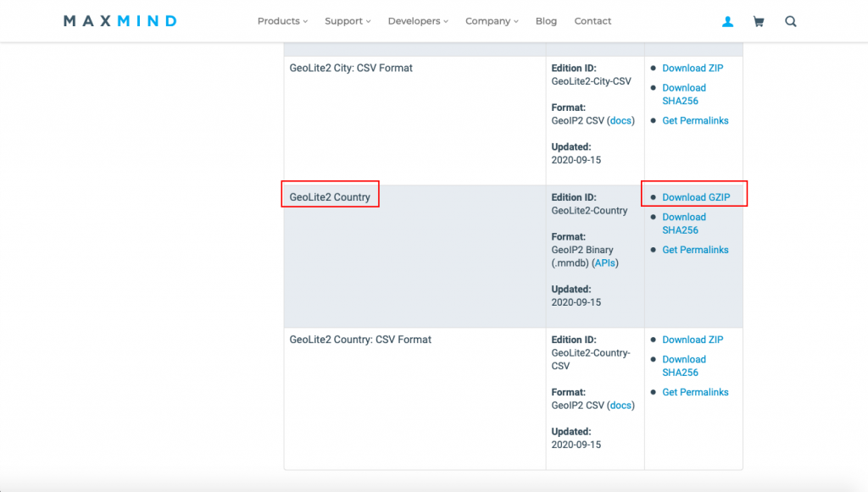The width and height of the screenshot is (868, 492).
Task: Open docs link in GeoLite2-Country-CSV format
Action: (x=620, y=406)
